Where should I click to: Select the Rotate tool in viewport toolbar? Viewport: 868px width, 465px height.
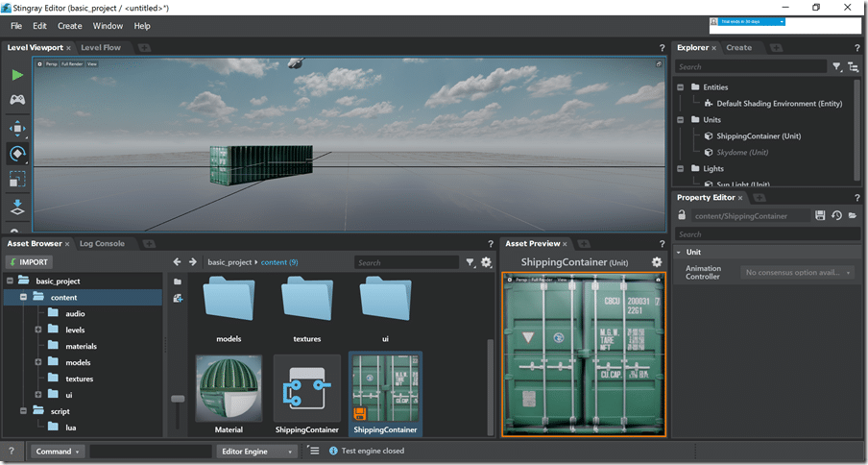click(17, 154)
